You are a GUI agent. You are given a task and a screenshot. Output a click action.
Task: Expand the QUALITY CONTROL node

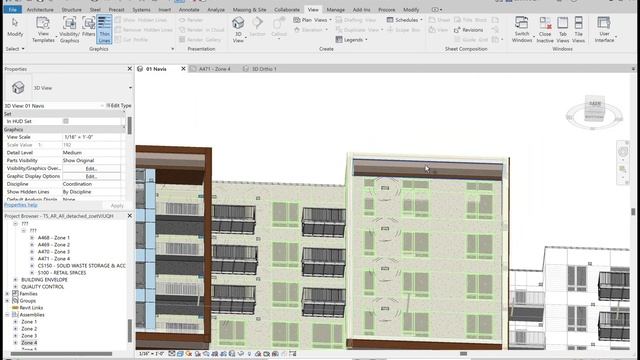(15, 287)
